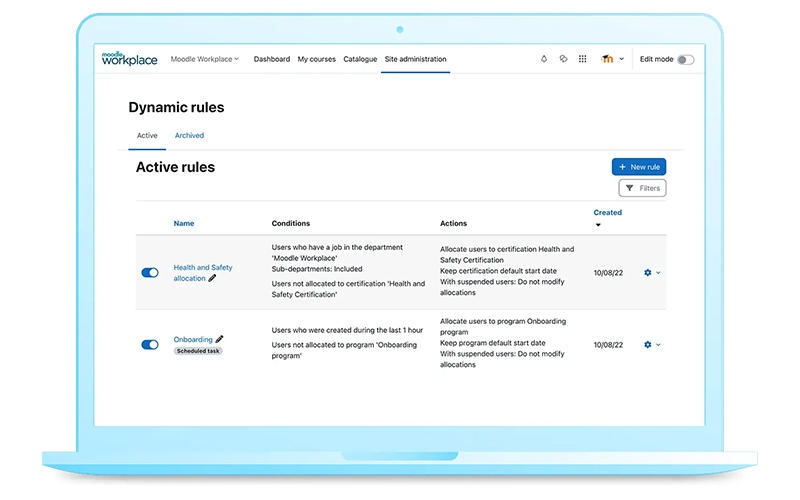Click the plus icon in New rule button

622,167
